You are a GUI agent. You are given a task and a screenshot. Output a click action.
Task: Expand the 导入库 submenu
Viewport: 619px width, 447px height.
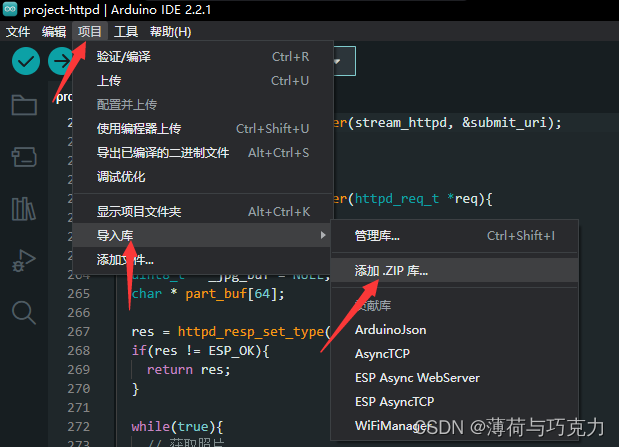coord(203,235)
